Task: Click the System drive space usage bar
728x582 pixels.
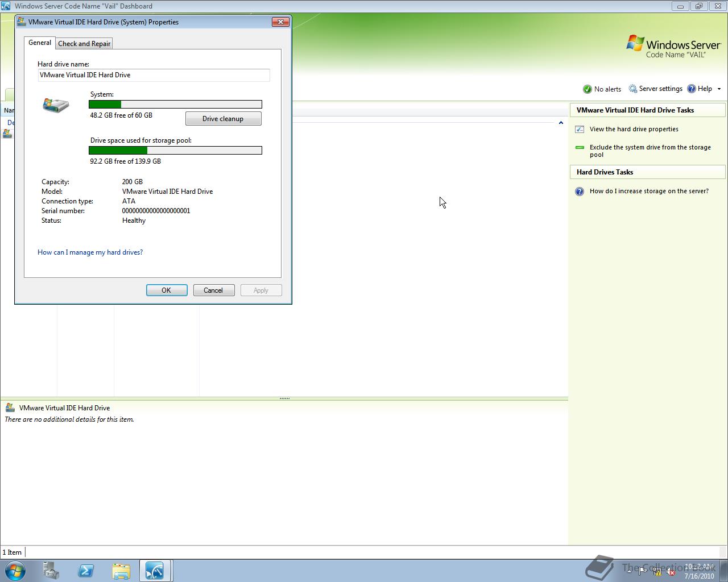Action: click(x=175, y=104)
